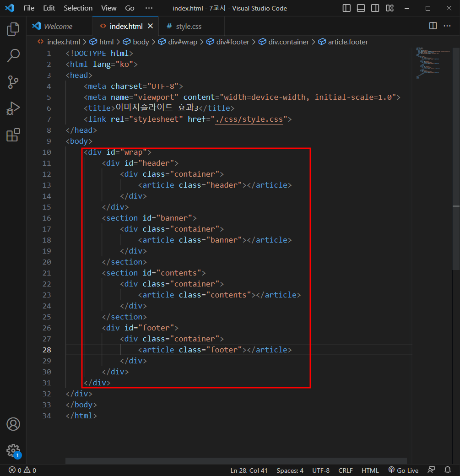The height and width of the screenshot is (476, 460).
Task: Open the Manage gear icon
Action: (13, 451)
